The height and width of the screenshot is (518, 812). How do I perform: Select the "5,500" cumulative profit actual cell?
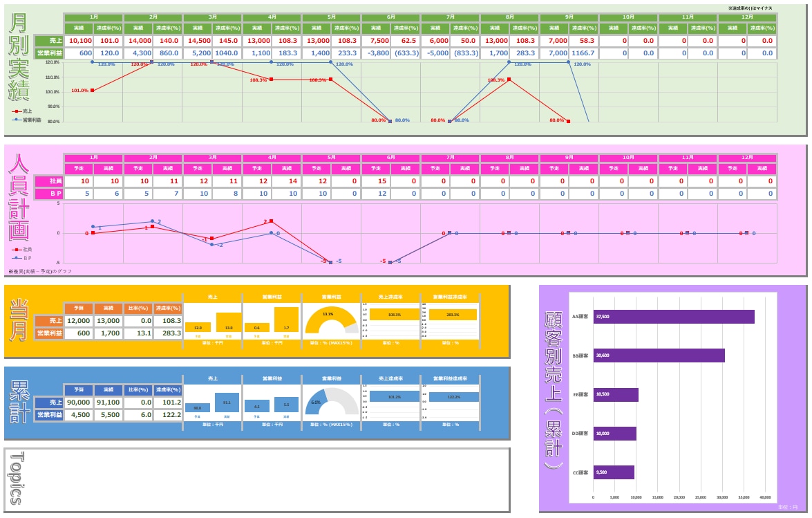[x=108, y=414]
